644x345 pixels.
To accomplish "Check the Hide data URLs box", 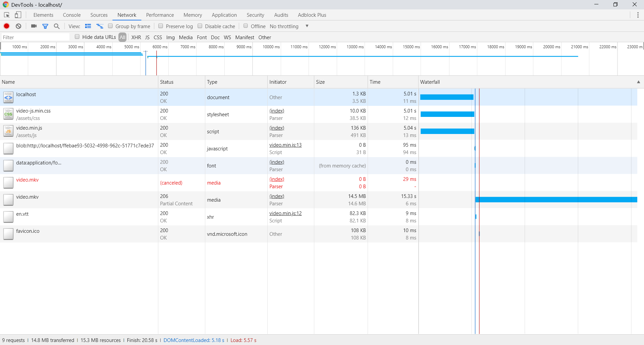I will coord(77,37).
